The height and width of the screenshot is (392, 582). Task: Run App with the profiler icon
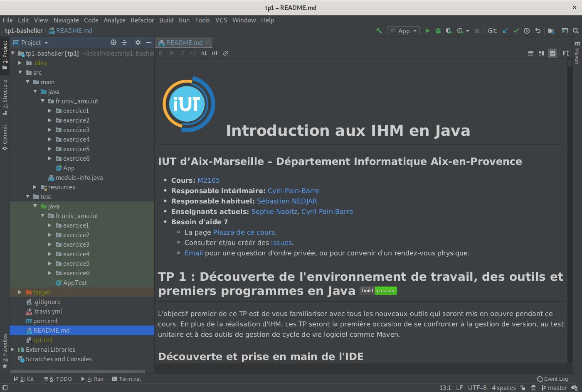pyautogui.click(x=460, y=31)
